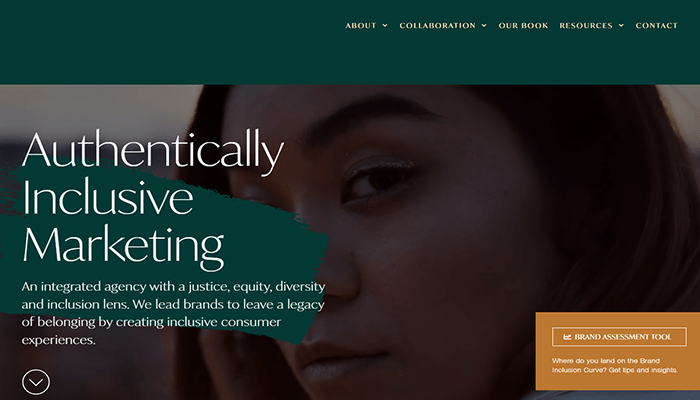The image size is (700, 400).
Task: Expand the chevron beside COLLABORATION
Action: 484,26
